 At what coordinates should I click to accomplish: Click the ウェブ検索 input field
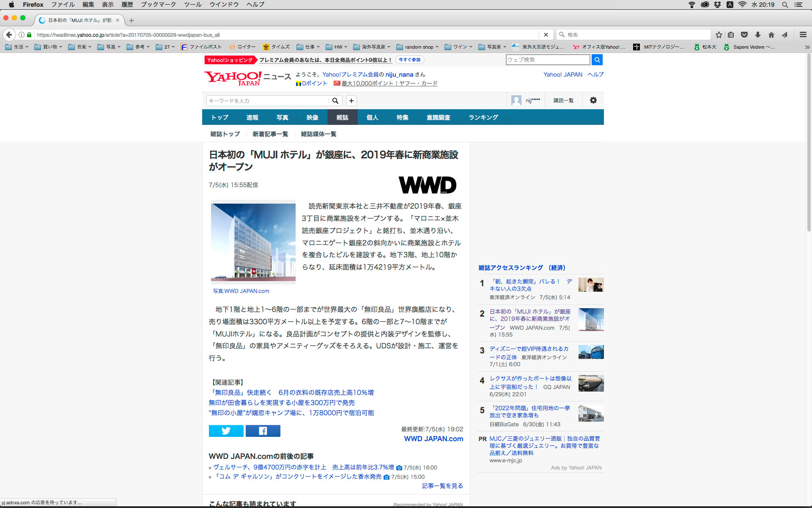[x=547, y=60]
